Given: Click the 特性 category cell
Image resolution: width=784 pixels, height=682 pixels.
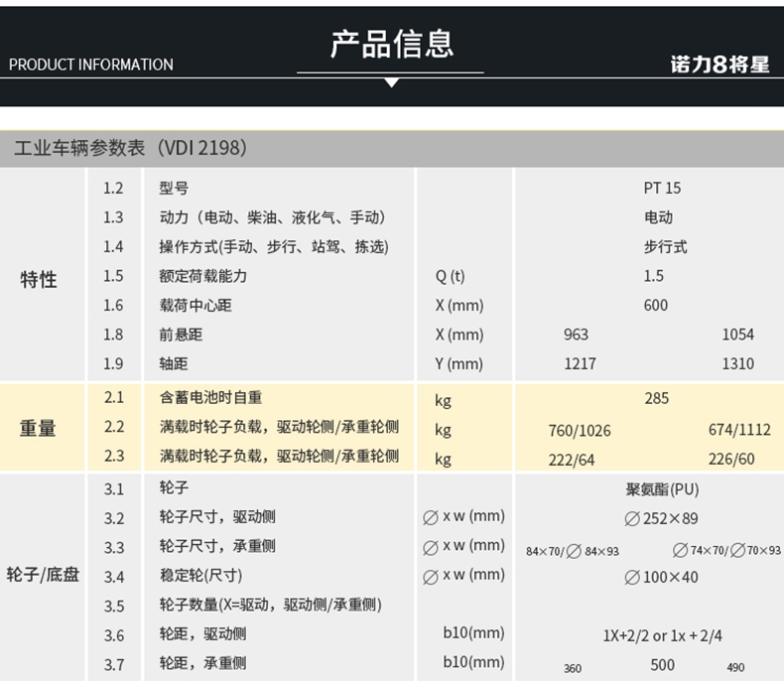Looking at the screenshot, I should [x=39, y=280].
